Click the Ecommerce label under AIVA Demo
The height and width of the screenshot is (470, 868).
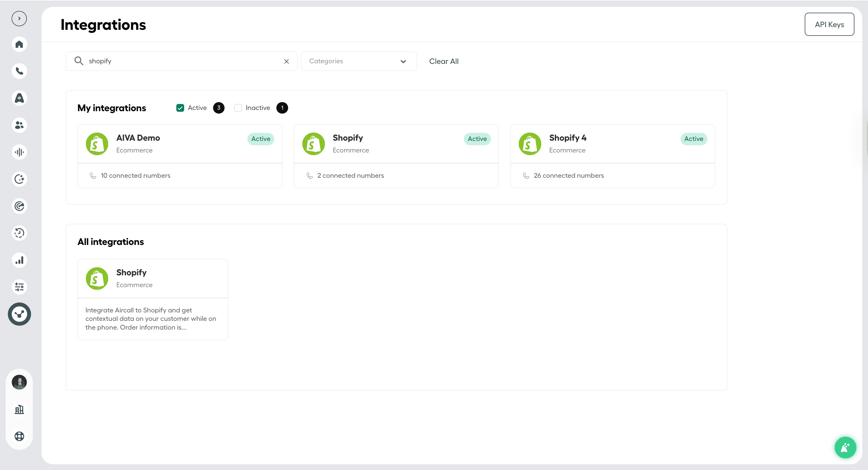click(134, 150)
